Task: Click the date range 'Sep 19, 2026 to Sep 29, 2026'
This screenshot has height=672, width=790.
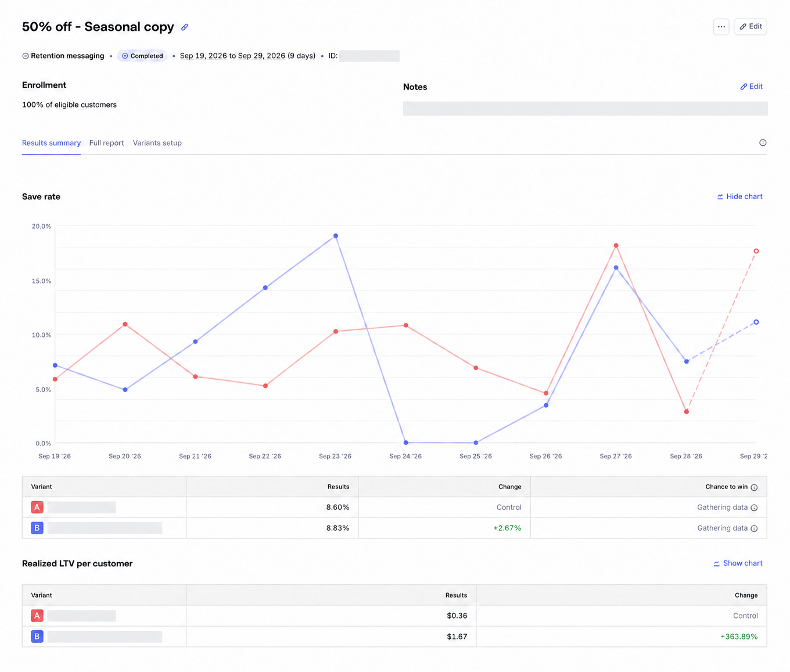Action: click(x=232, y=56)
